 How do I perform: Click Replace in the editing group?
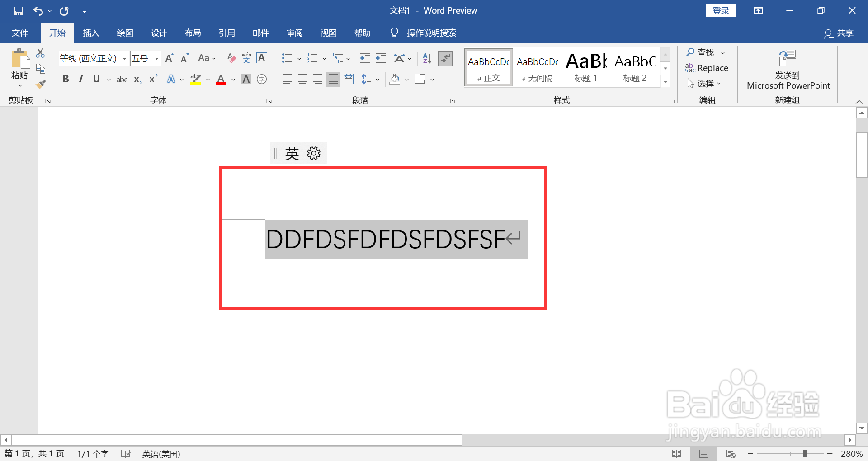(707, 68)
